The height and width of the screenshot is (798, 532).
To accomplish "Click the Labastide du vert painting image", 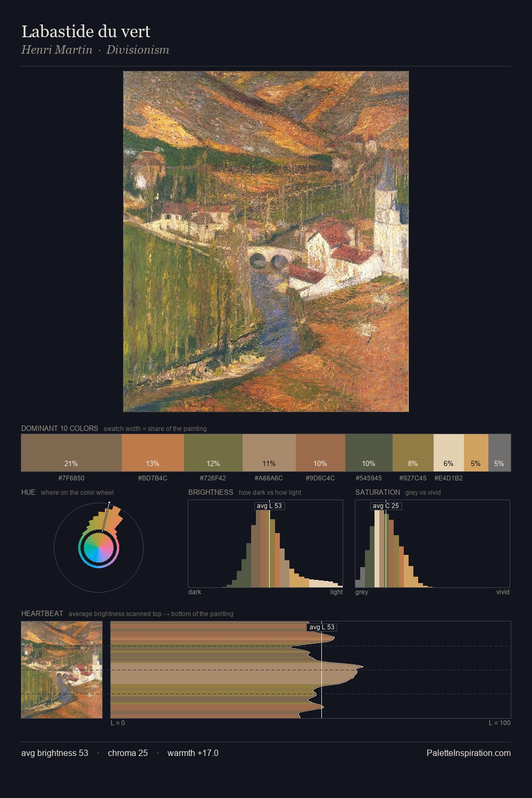I will (x=266, y=242).
